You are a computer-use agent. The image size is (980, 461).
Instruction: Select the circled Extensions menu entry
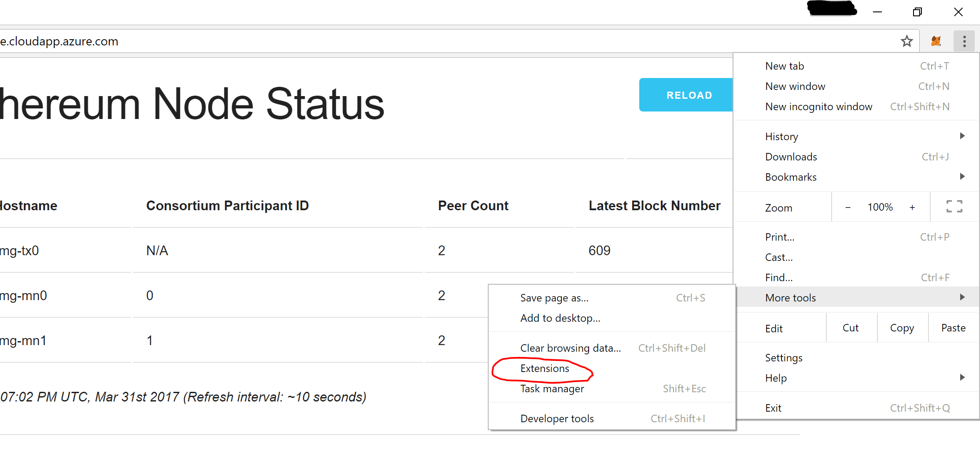point(544,368)
